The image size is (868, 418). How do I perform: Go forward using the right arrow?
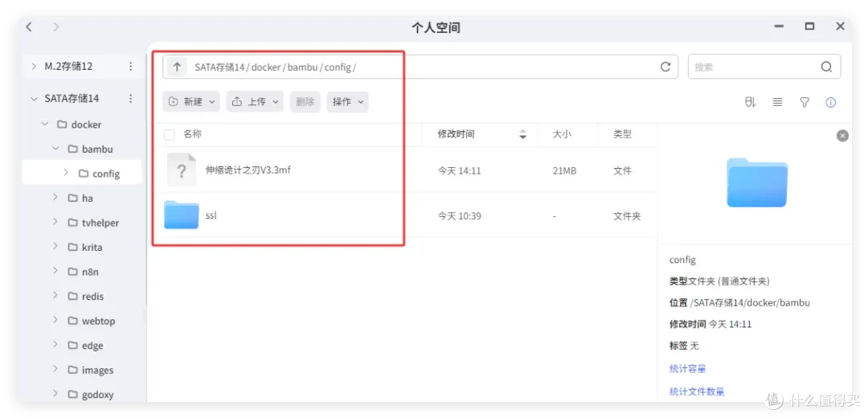(x=56, y=27)
